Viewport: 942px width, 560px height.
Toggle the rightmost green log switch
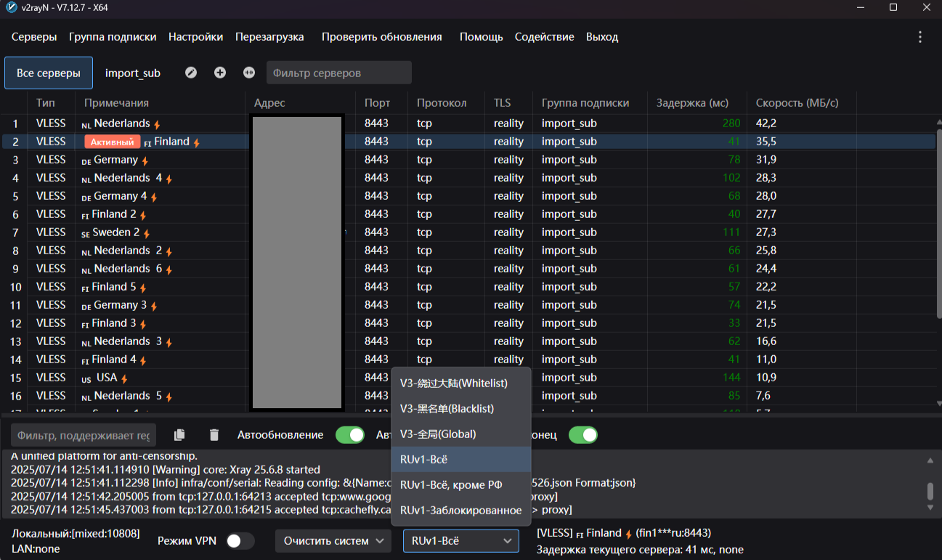click(x=582, y=434)
